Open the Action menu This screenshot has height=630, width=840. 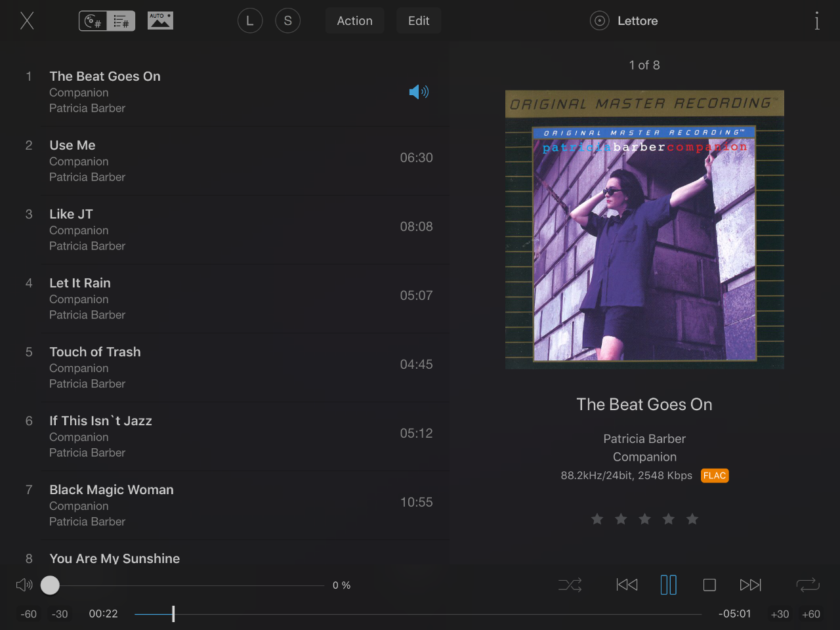pyautogui.click(x=355, y=21)
